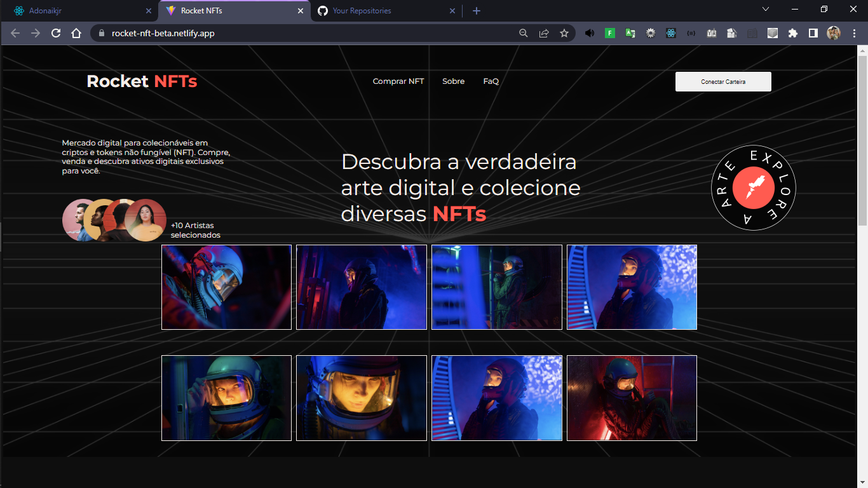Viewport: 868px width, 488px height.
Task: Click the share icon in the address bar
Action: (x=544, y=33)
